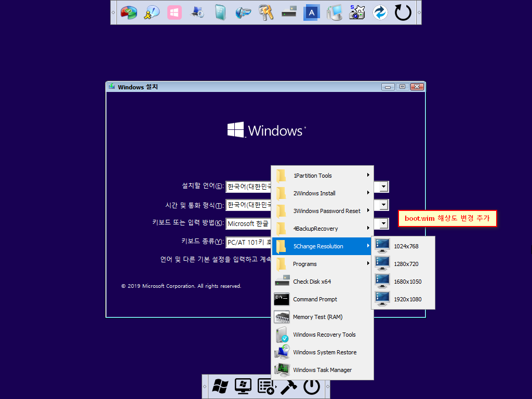Minimize the Windows 설치 window
Screen dimensions: 532x399
coord(388,87)
